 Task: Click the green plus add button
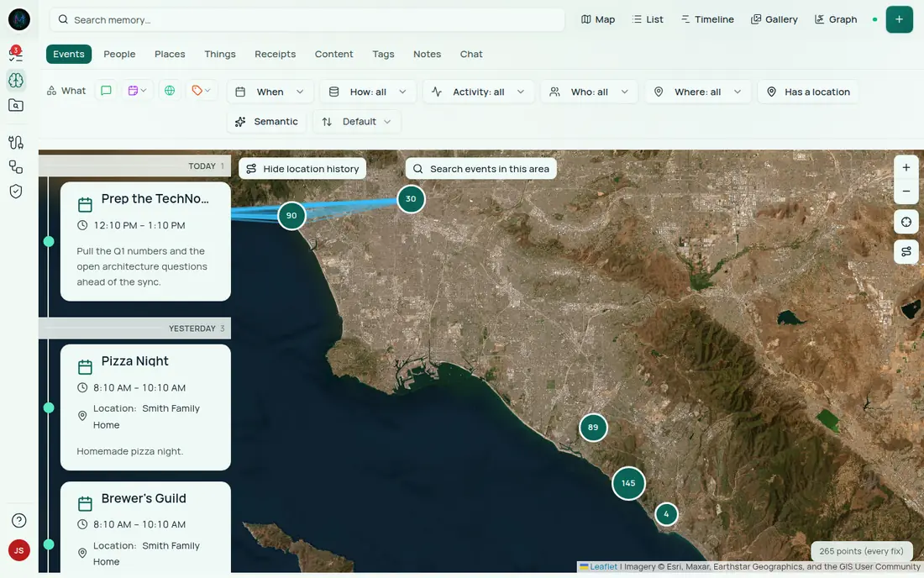[900, 19]
